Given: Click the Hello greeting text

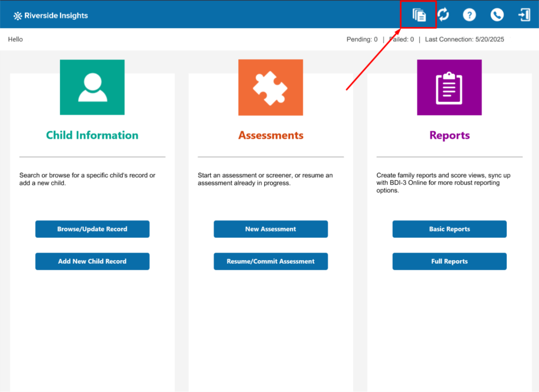Looking at the screenshot, I should click(16, 40).
